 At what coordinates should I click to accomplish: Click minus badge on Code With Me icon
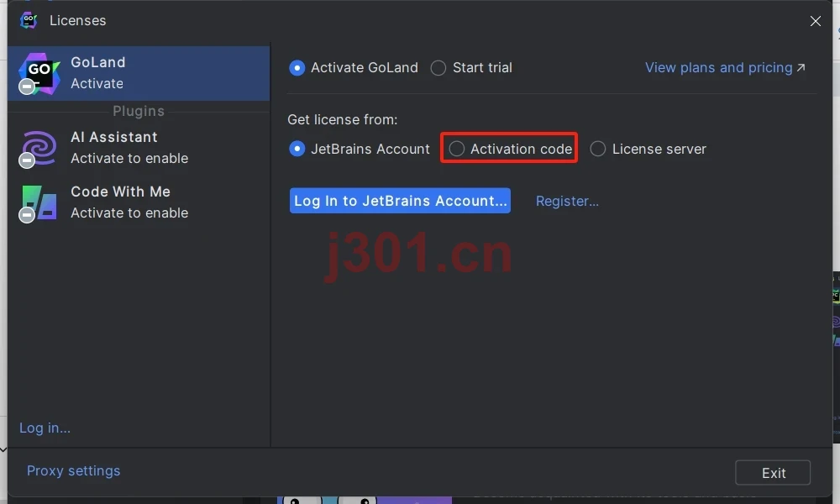coord(26,215)
